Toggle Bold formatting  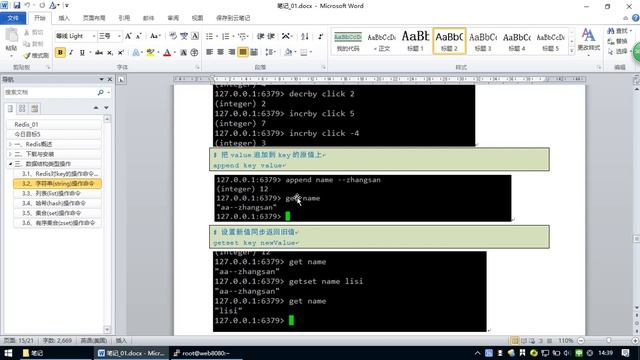(x=60, y=53)
